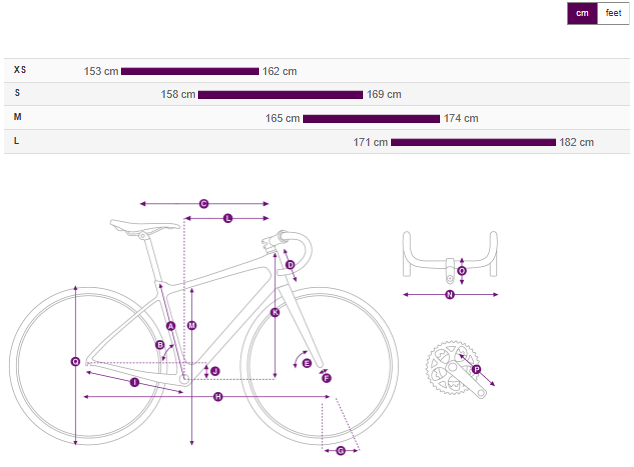Select the G marker below the front wheel
Screen dimensions: 634x467
tap(340, 451)
